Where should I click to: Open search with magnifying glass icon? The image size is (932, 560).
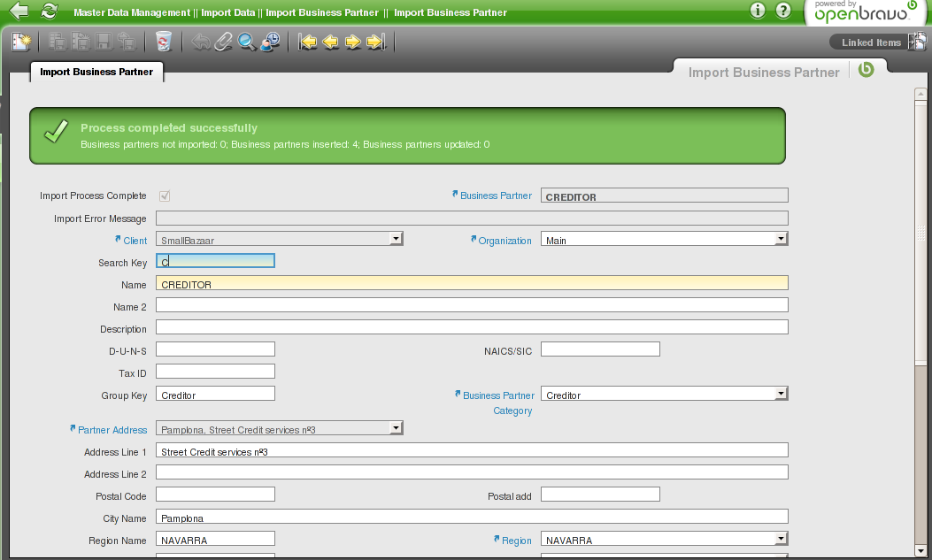pyautogui.click(x=247, y=42)
